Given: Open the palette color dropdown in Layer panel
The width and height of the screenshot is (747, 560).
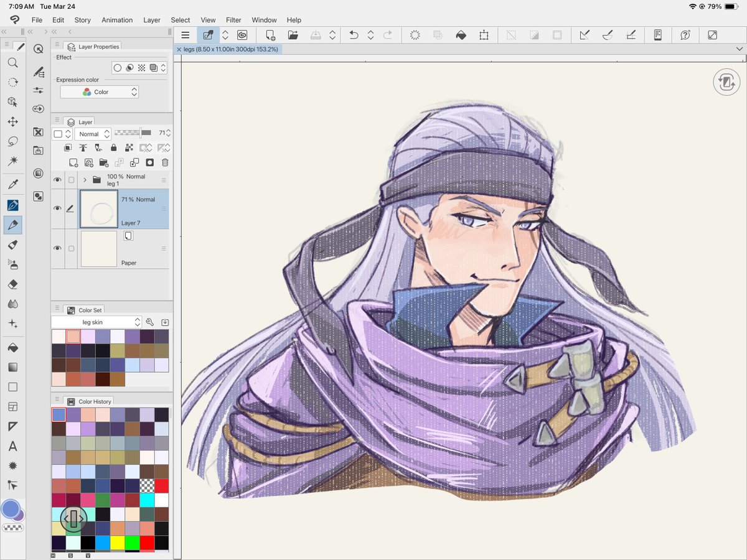Looking at the screenshot, I should coord(62,134).
